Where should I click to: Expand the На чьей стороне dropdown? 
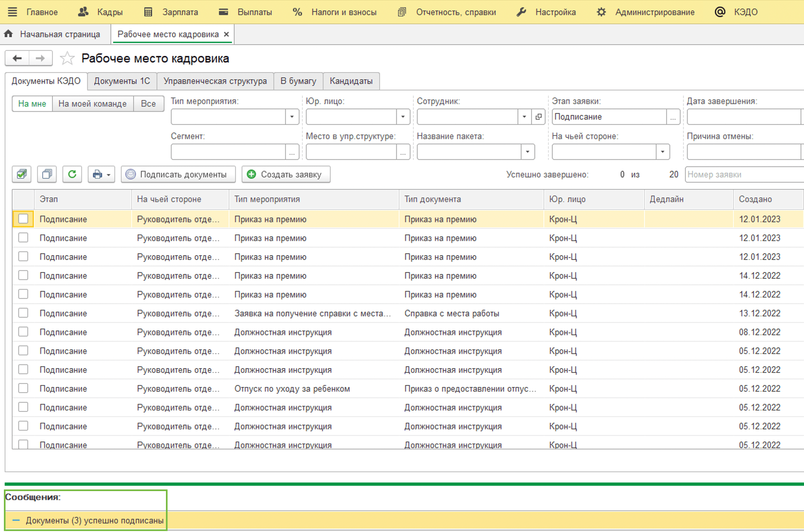(x=662, y=152)
